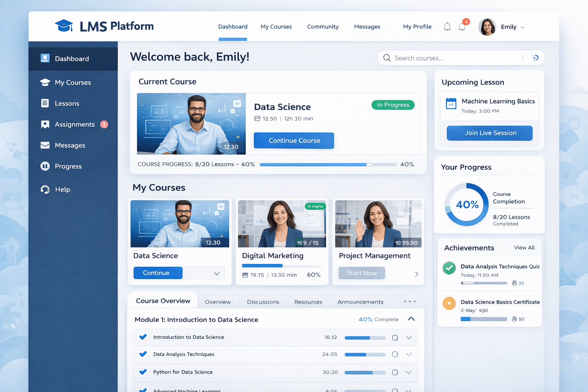Switch to the Discussions tab

(263, 302)
